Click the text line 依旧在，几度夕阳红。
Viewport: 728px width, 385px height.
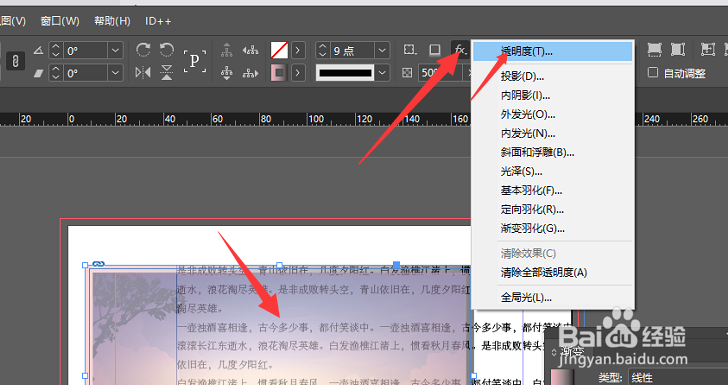pos(226,364)
